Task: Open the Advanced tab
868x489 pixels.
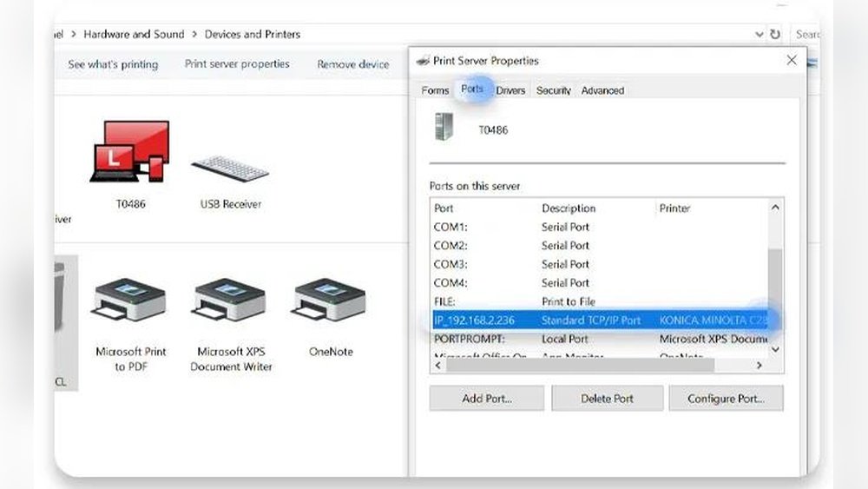Action: 602,90
